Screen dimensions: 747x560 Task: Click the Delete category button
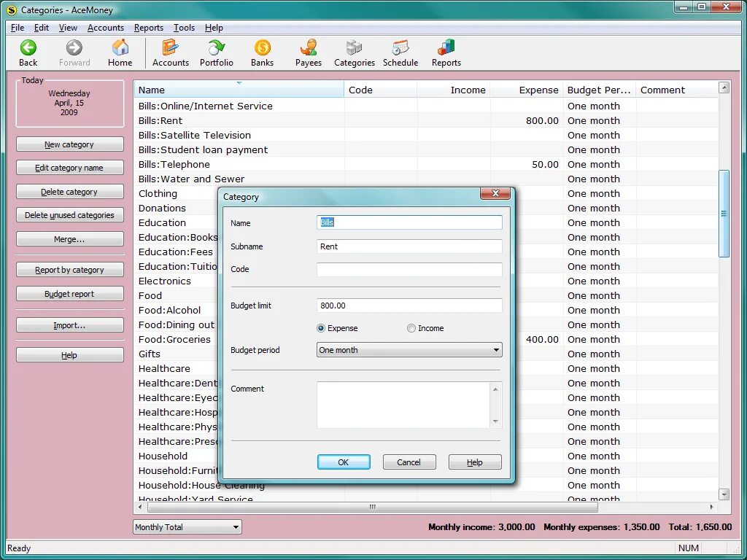pyautogui.click(x=69, y=192)
